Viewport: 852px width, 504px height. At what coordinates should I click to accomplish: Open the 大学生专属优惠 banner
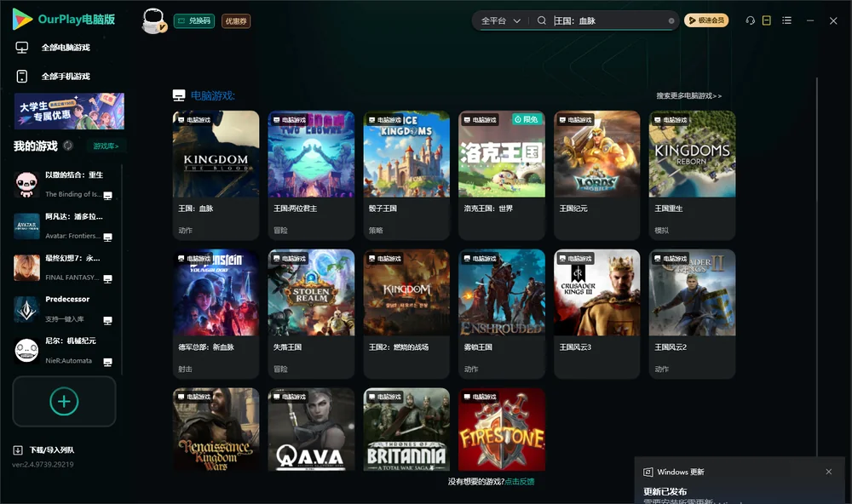(69, 111)
